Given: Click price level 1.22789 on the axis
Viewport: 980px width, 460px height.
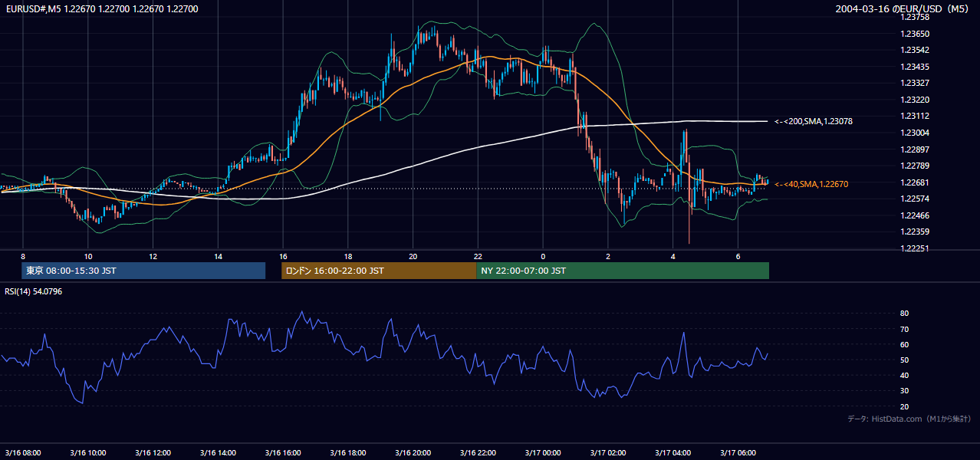Looking at the screenshot, I should [x=915, y=166].
